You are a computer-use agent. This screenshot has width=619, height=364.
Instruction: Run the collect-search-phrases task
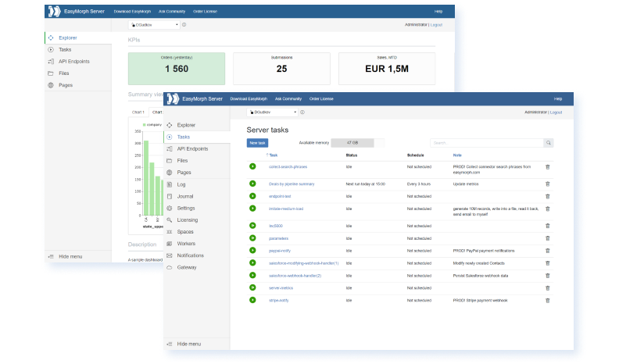252,166
